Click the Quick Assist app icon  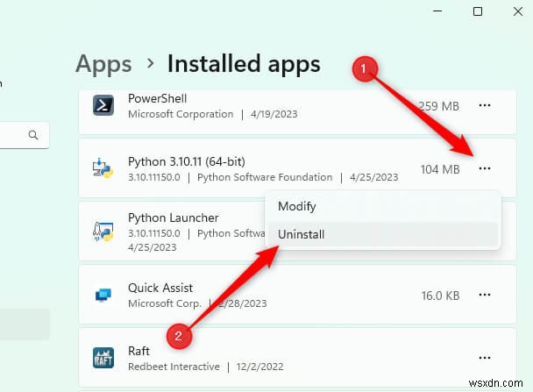click(x=103, y=295)
